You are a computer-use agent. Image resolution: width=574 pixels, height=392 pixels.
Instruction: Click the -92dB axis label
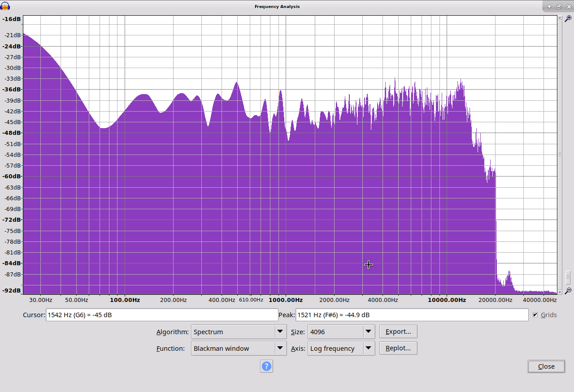point(12,290)
